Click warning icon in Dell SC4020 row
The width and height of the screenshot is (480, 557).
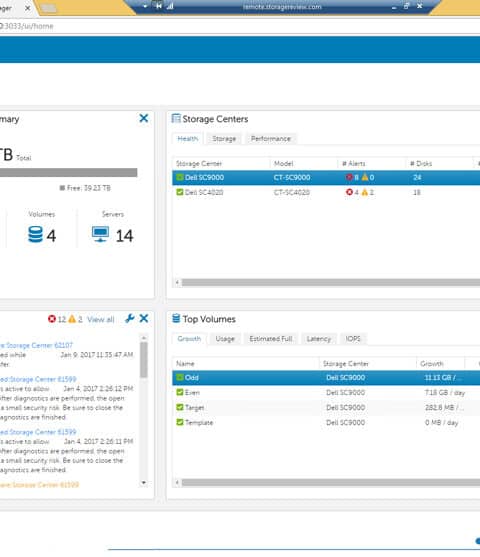click(x=365, y=192)
